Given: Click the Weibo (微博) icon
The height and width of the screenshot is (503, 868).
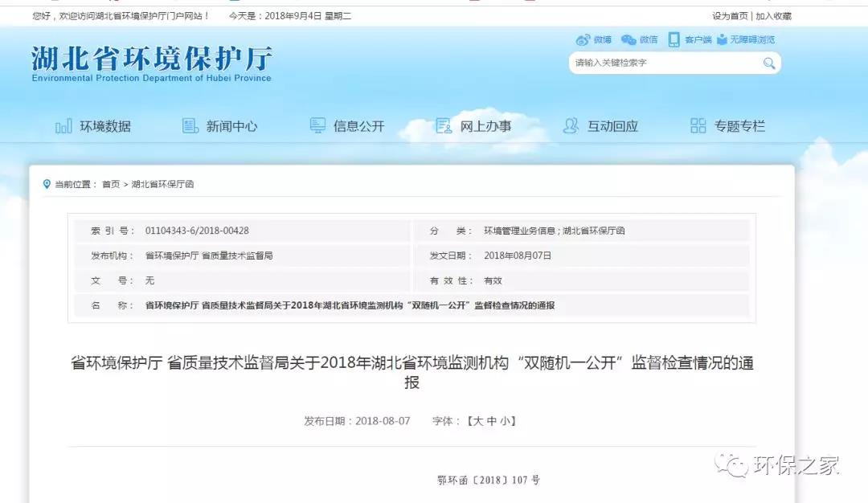Looking at the screenshot, I should tap(583, 39).
